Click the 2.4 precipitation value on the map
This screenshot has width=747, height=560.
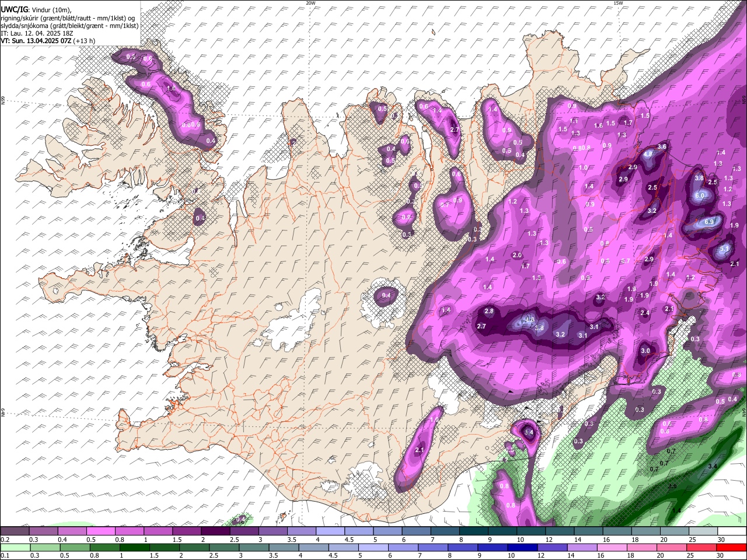pos(645,313)
